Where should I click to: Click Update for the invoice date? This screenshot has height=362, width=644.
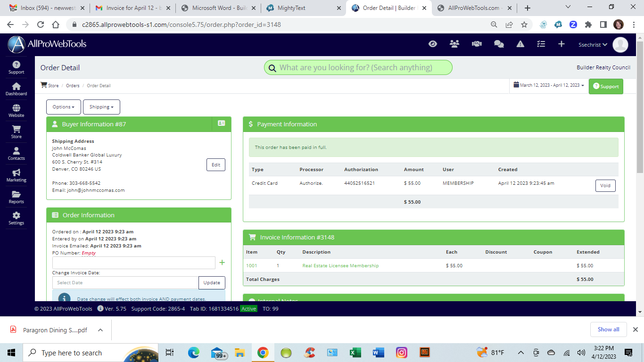click(x=212, y=283)
